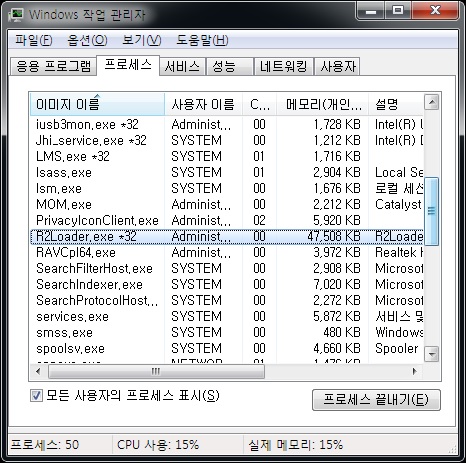
Task: Click the horizontal scrollbar left arrow
Action: tap(38, 372)
